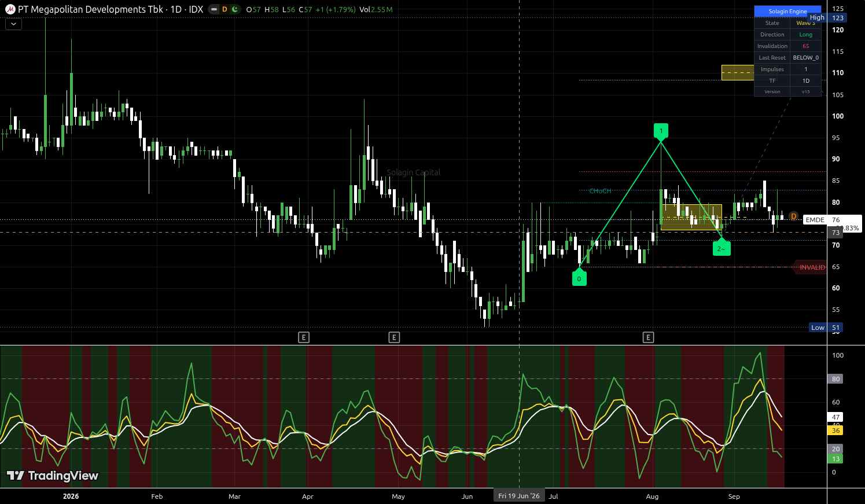Screen dimensions: 865x504
Task: Click the grey 80 level label in oscillator
Action: [835, 379]
